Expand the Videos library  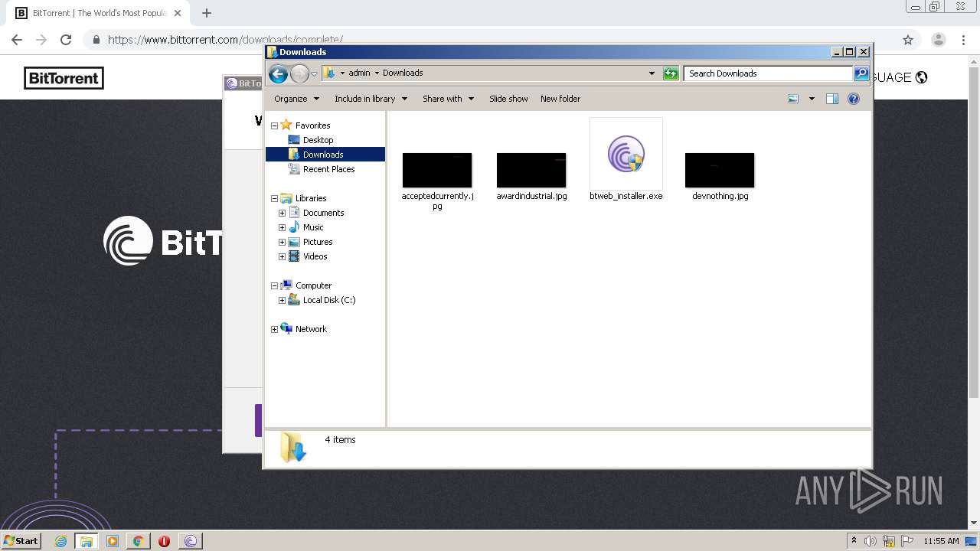pyautogui.click(x=282, y=256)
